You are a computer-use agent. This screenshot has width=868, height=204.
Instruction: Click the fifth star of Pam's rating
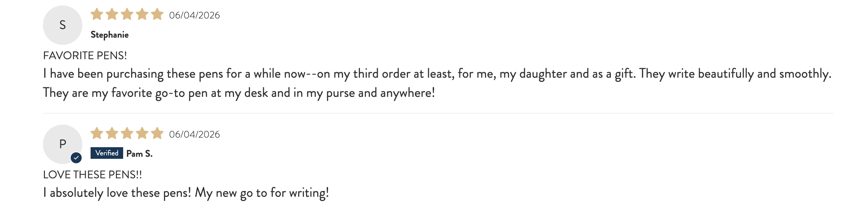[157, 133]
